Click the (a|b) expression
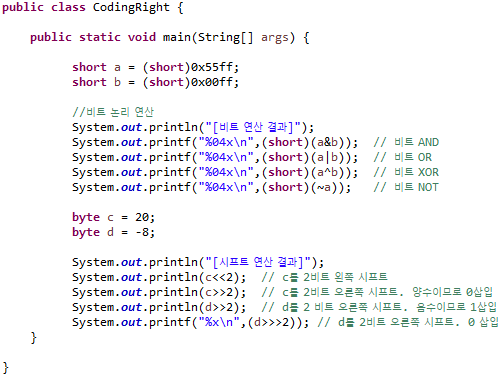 tap(327, 157)
